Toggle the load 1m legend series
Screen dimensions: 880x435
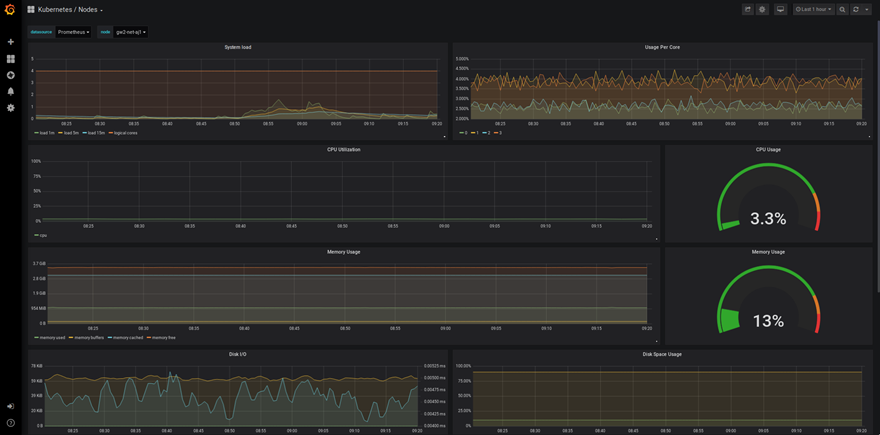[45, 133]
